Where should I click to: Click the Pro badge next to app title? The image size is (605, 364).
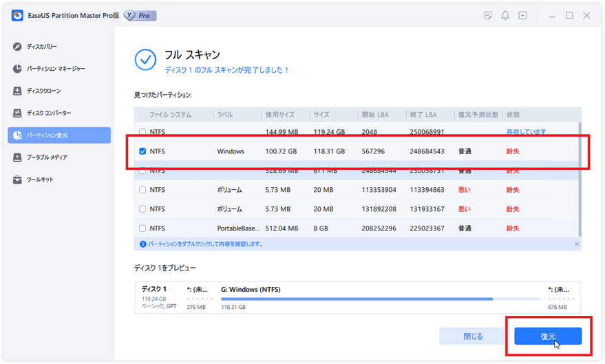pos(140,15)
